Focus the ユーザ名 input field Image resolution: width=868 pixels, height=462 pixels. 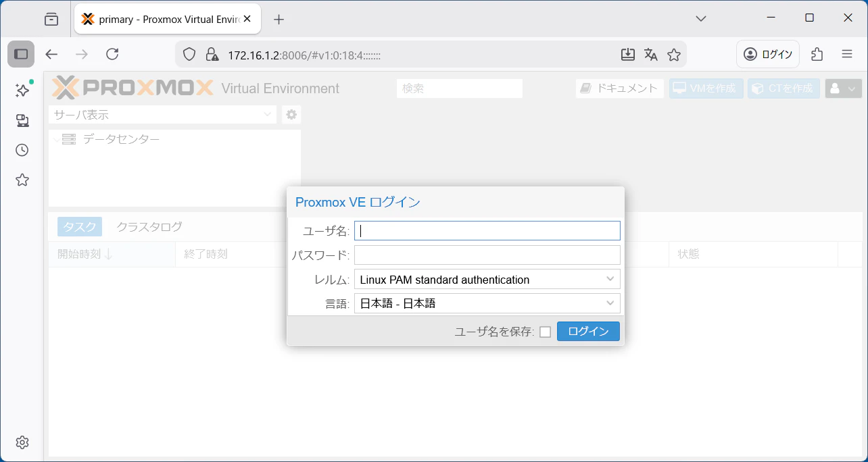tap(487, 231)
